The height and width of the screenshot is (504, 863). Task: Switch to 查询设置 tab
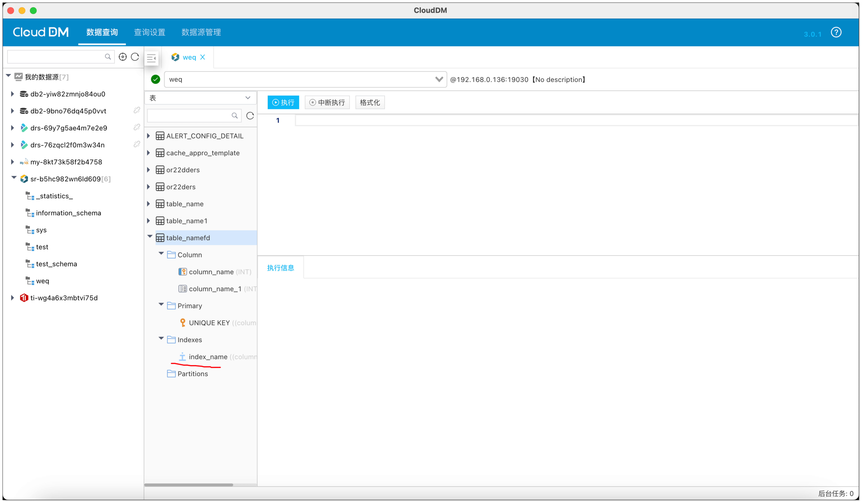149,32
